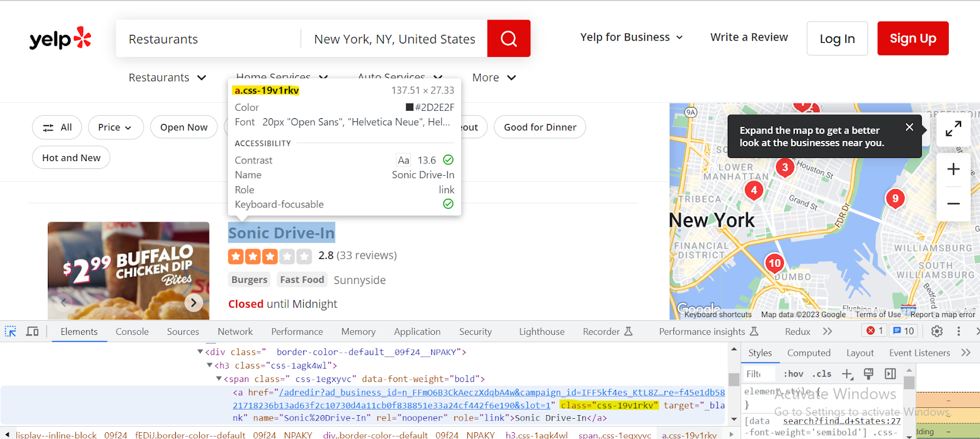This screenshot has width=980, height=439.
Task: Expand the map to full view
Action: [x=953, y=129]
